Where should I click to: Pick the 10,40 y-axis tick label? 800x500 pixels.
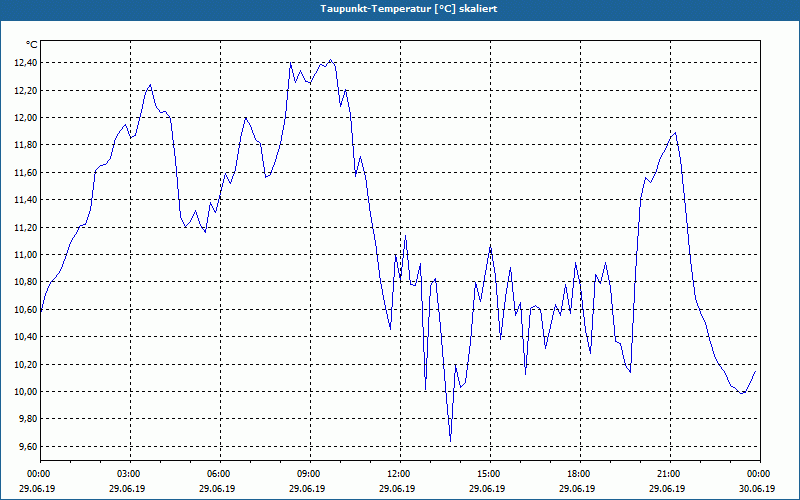point(26,337)
